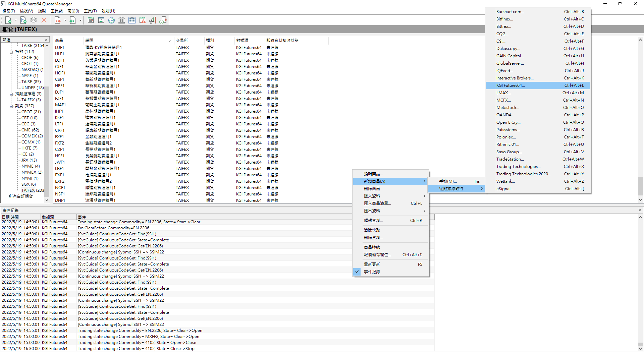
Task: Open the 檢視(V) menu
Action: [x=26, y=11]
